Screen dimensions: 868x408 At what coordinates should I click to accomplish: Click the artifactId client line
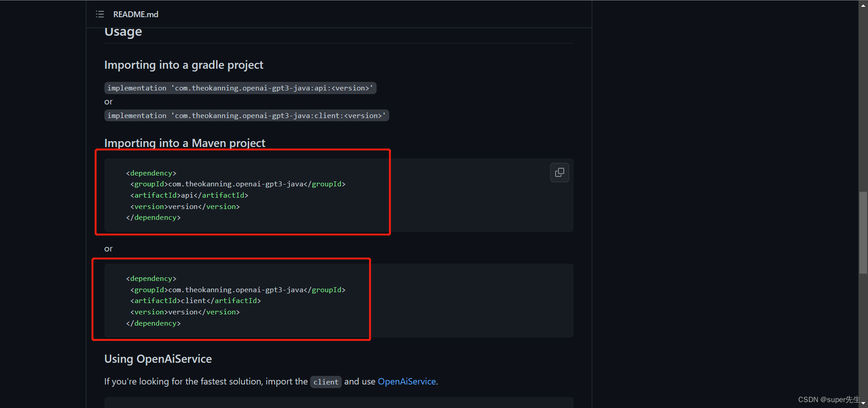[196, 301]
